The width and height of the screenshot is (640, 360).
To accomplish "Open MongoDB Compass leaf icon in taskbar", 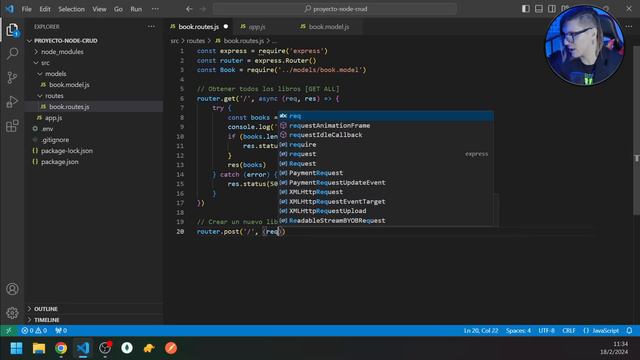I will 127,348.
